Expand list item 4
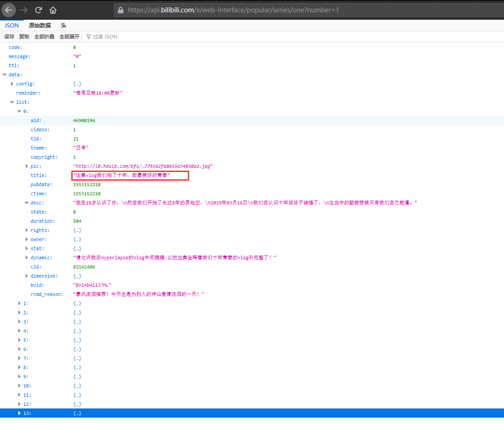The image size is (504, 424). (19, 331)
